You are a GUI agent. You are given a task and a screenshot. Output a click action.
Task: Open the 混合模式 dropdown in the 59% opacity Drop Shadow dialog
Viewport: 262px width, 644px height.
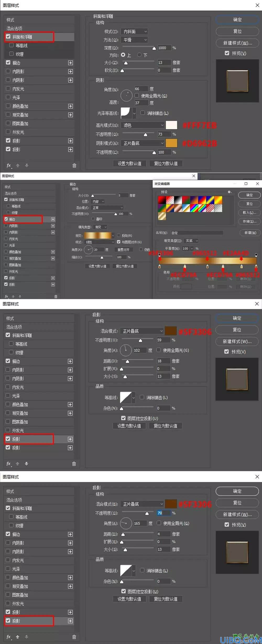pos(142,331)
